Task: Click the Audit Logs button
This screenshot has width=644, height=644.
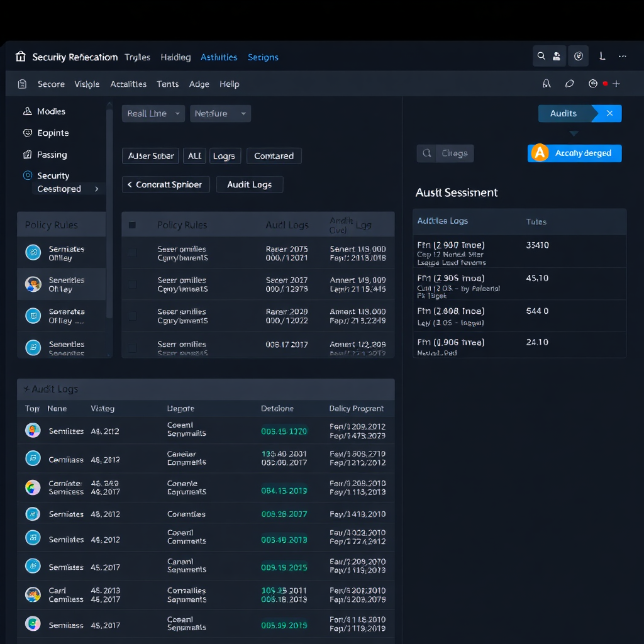Action: [x=250, y=184]
